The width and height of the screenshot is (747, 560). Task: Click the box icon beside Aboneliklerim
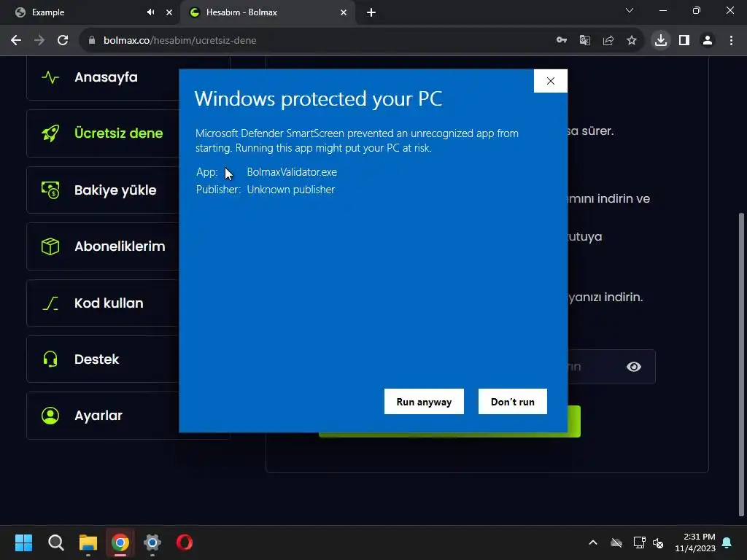coord(50,246)
